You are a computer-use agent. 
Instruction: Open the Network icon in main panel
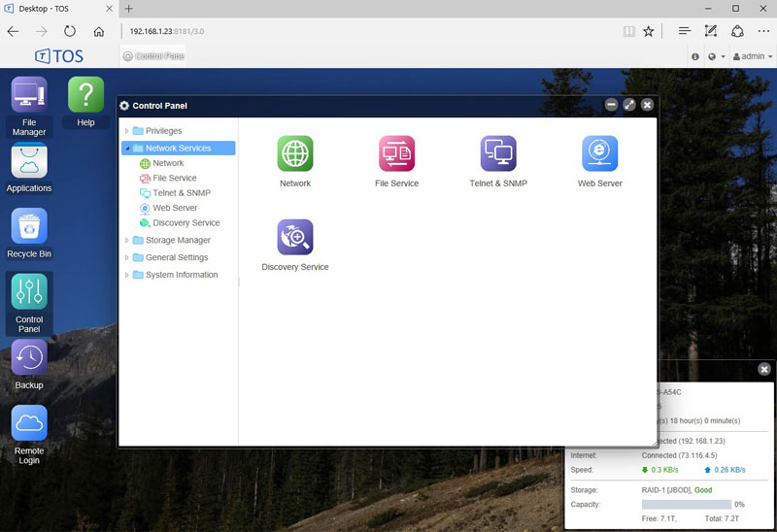click(295, 154)
